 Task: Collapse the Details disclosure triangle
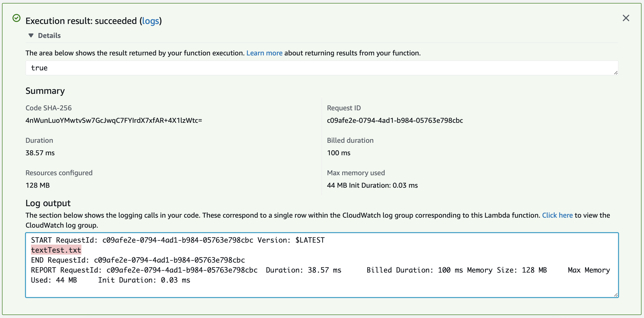[x=31, y=35]
